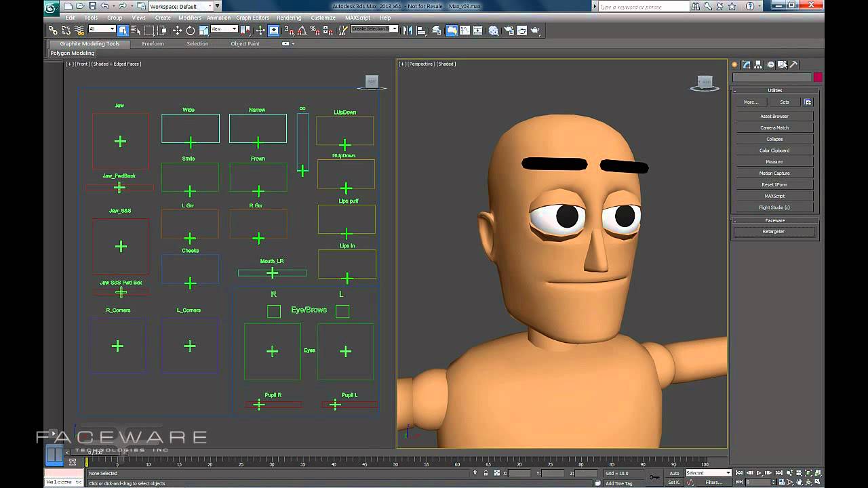This screenshot has height=488, width=868.
Task: Open the Front viewport [+] menu
Action: pyautogui.click(x=68, y=64)
